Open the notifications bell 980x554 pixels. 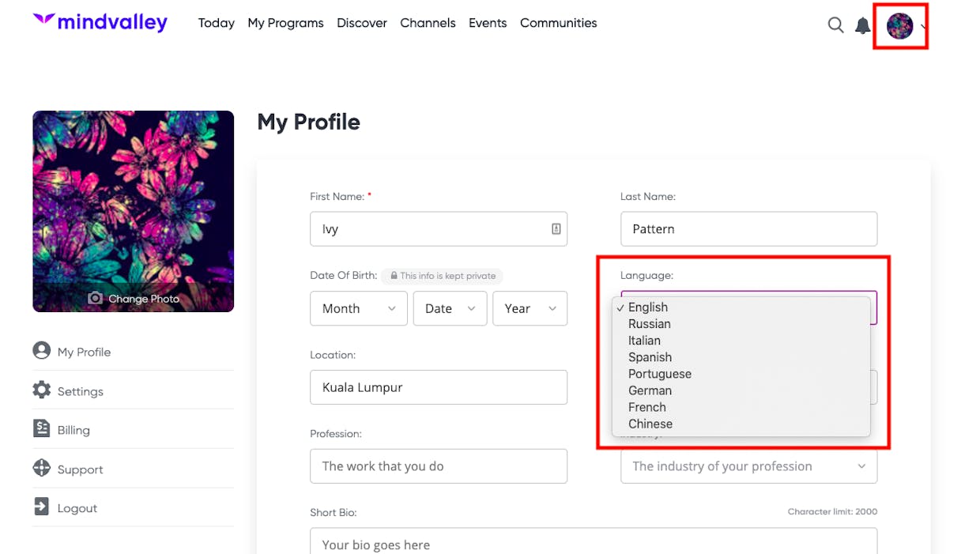click(863, 25)
